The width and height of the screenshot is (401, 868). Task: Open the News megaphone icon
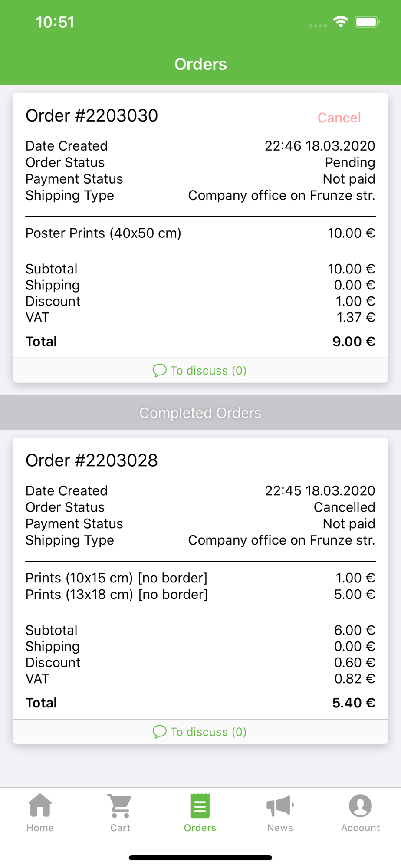(x=280, y=806)
